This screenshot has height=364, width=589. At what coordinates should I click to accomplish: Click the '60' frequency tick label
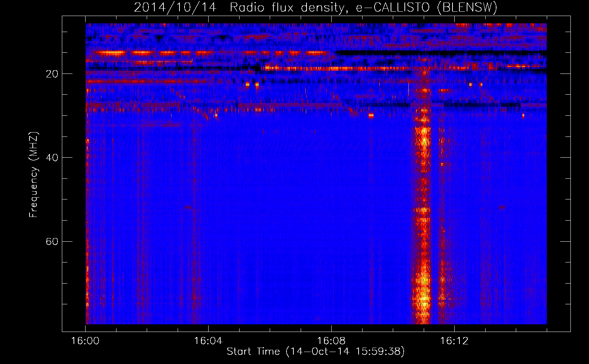(52, 242)
